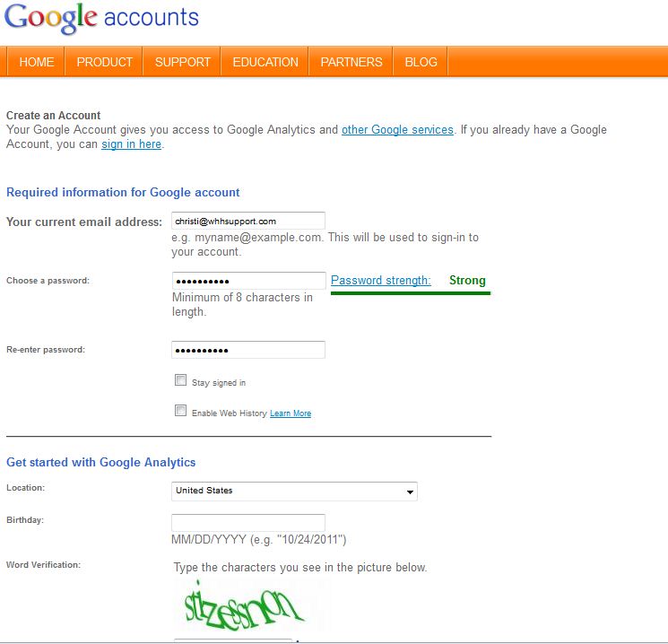Image resolution: width=668 pixels, height=644 pixels.
Task: Open the HOME navigation tab
Action: [37, 62]
